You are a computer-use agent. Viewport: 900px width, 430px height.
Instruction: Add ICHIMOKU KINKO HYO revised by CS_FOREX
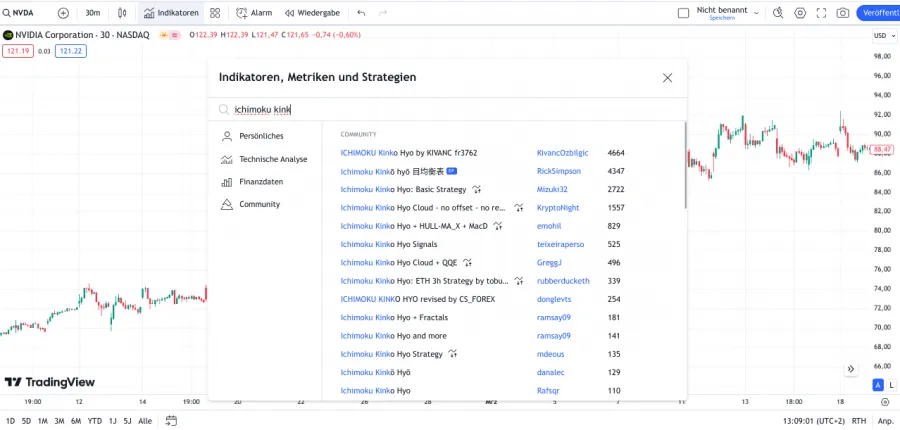coord(417,299)
